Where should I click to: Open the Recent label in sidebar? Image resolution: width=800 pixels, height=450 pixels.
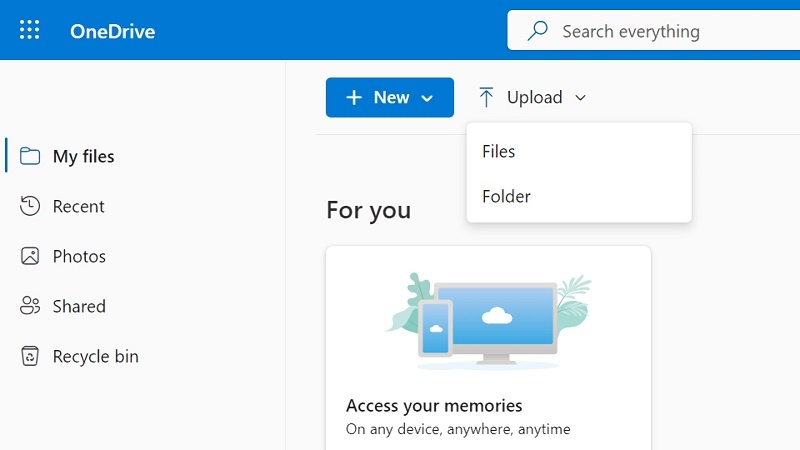pos(78,206)
